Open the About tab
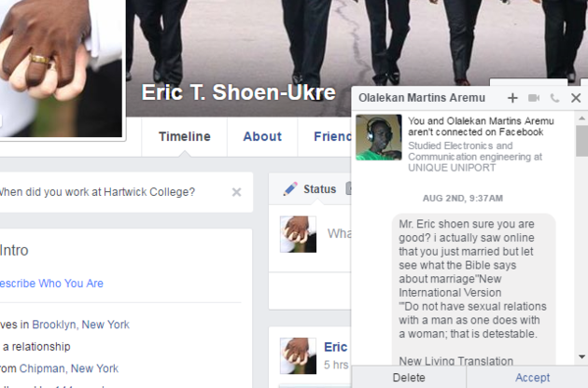588x388 pixels. tap(262, 136)
